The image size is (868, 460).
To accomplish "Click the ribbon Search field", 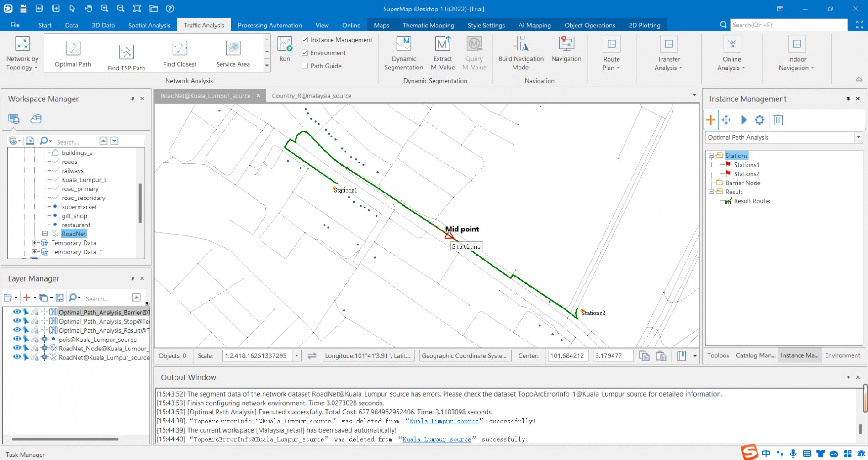I will click(x=789, y=25).
